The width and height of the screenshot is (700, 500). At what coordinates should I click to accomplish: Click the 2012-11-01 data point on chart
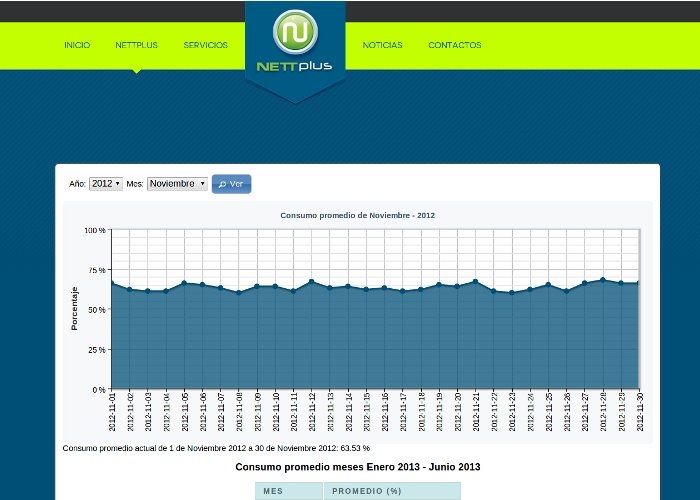pyautogui.click(x=112, y=284)
